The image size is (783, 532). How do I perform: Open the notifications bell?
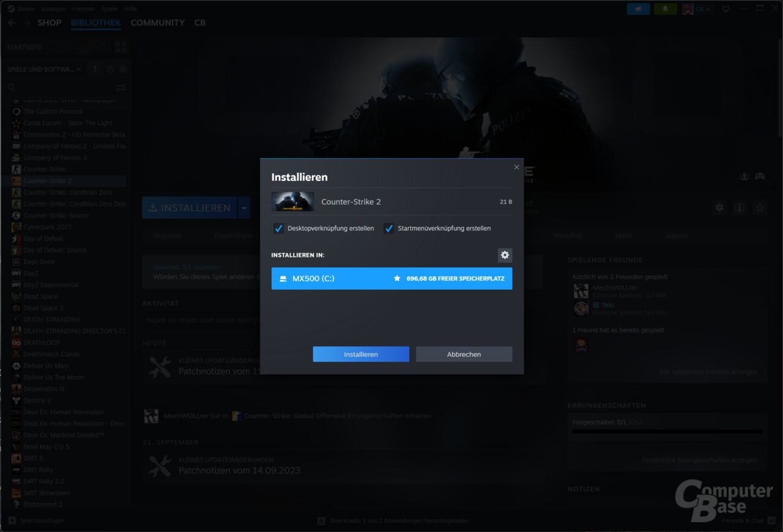(665, 9)
